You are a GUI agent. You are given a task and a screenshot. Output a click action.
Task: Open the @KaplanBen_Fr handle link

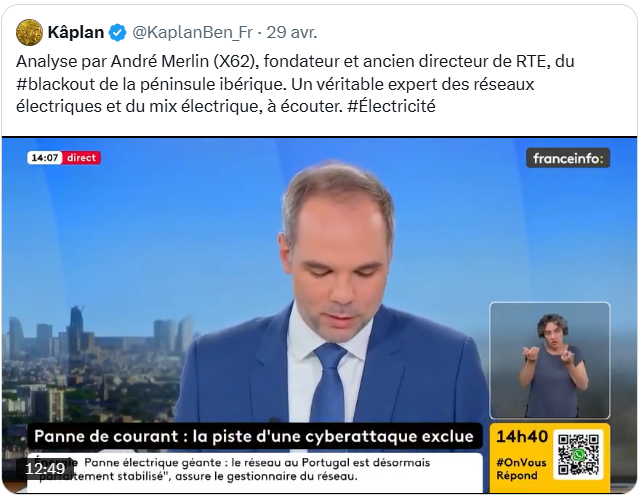tap(192, 33)
